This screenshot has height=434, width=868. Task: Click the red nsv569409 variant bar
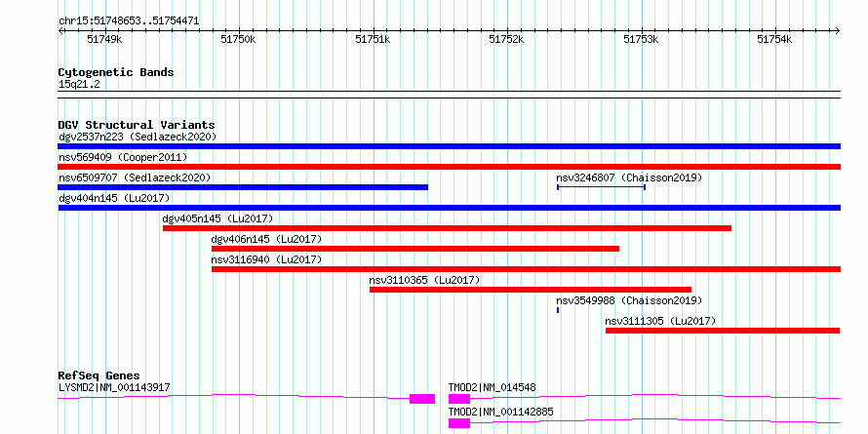[449, 167]
